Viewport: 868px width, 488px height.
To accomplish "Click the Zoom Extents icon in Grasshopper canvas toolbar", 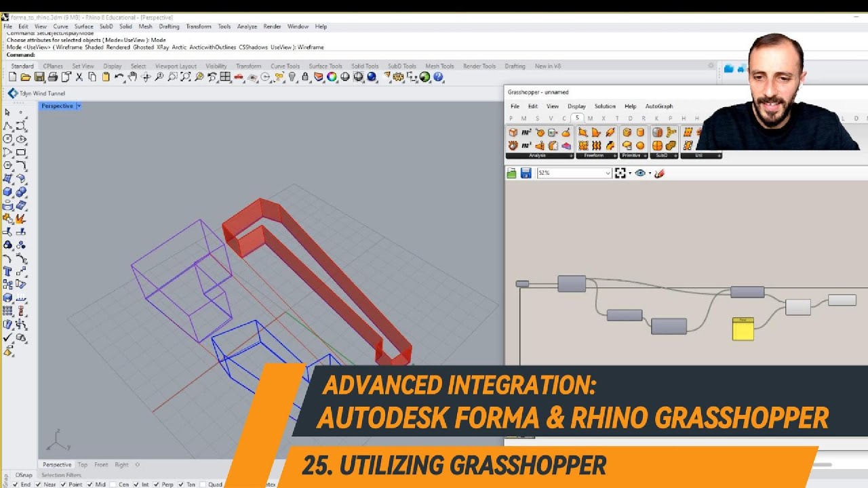I will pyautogui.click(x=620, y=174).
